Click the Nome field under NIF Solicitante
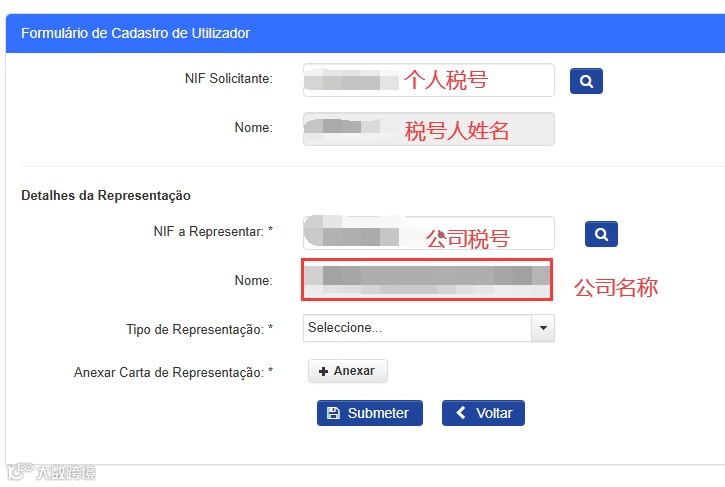The image size is (725, 487). [428, 129]
